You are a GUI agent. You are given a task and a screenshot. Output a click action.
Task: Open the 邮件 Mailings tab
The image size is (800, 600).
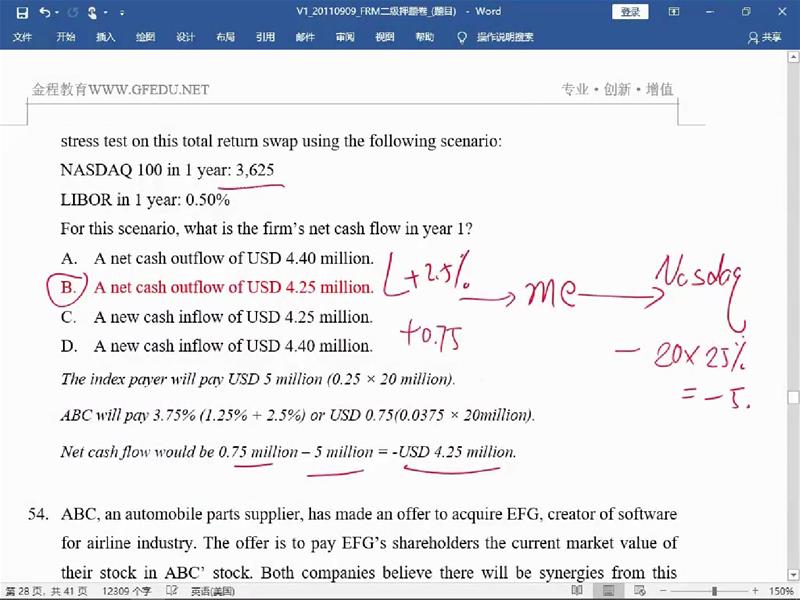click(x=305, y=37)
